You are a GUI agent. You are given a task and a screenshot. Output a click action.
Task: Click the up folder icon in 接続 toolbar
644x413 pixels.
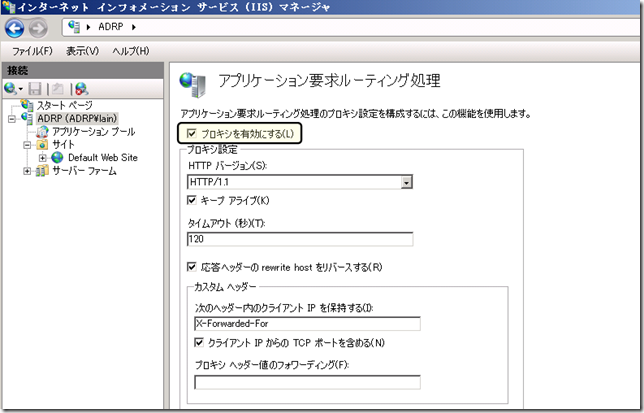click(x=58, y=88)
